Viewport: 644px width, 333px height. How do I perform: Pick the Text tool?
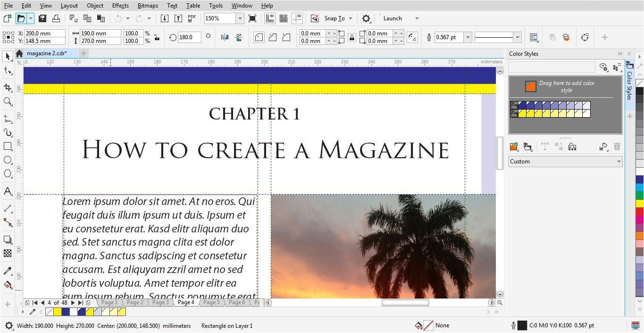pos(7,191)
